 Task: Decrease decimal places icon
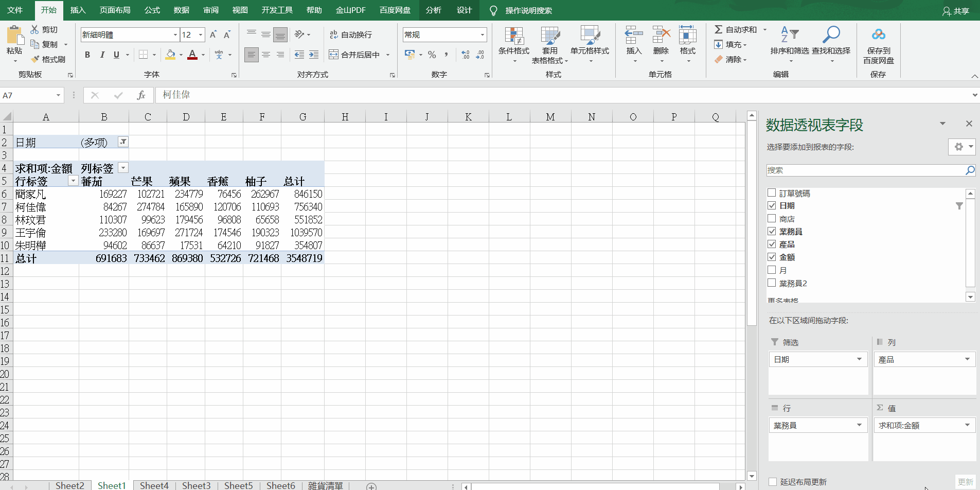pyautogui.click(x=480, y=55)
